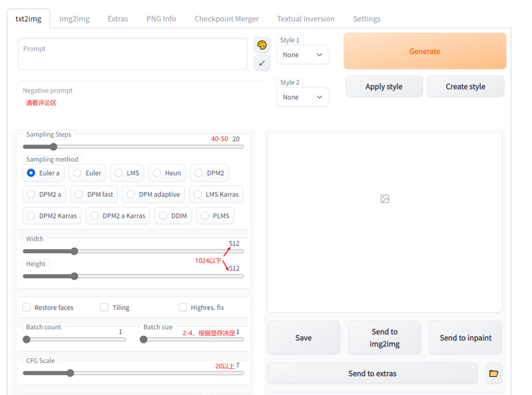
Task: Click the orange Generate button
Action: point(425,51)
